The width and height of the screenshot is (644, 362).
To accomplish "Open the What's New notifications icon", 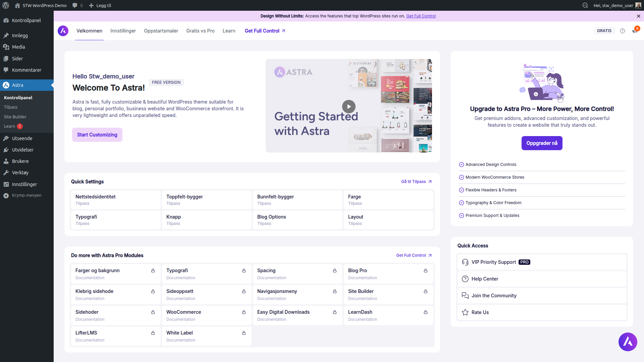I will (635, 31).
